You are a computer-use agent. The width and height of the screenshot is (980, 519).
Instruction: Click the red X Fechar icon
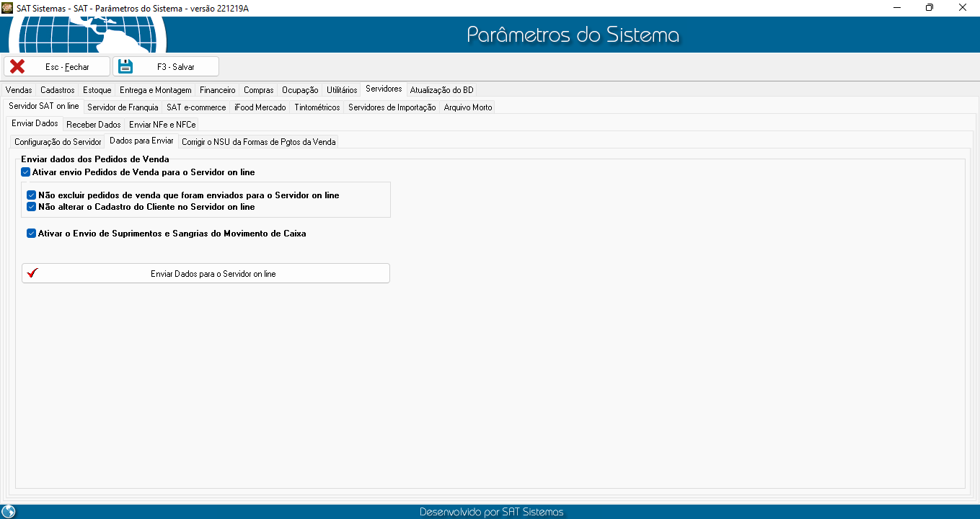tap(17, 66)
